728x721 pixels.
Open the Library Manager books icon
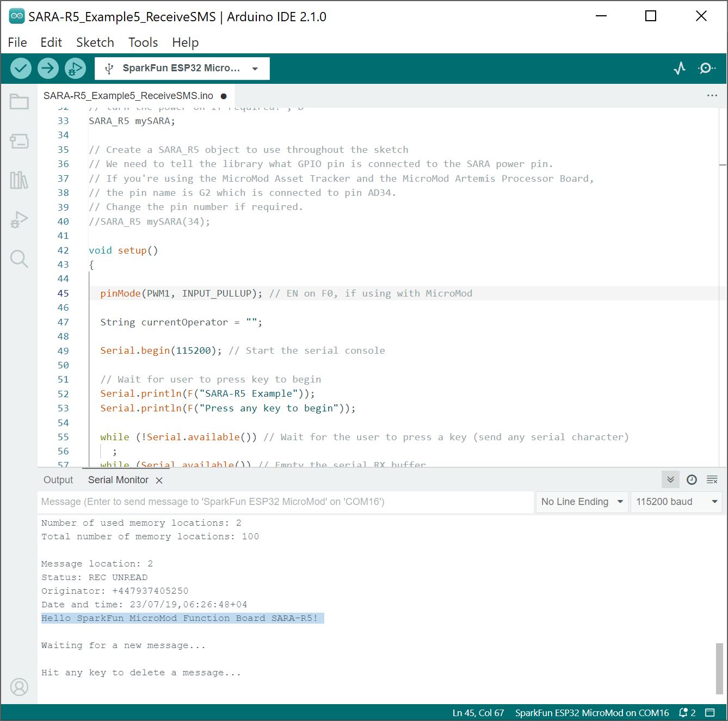click(x=19, y=180)
